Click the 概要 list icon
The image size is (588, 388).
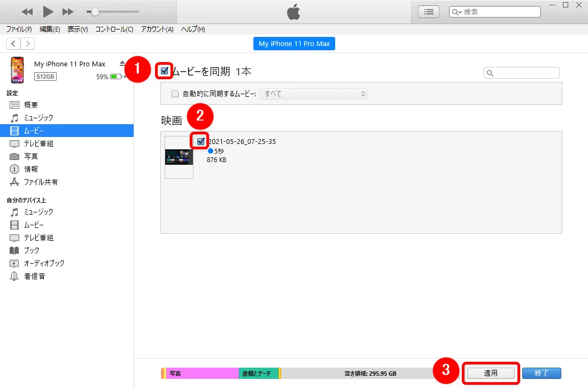coord(14,105)
